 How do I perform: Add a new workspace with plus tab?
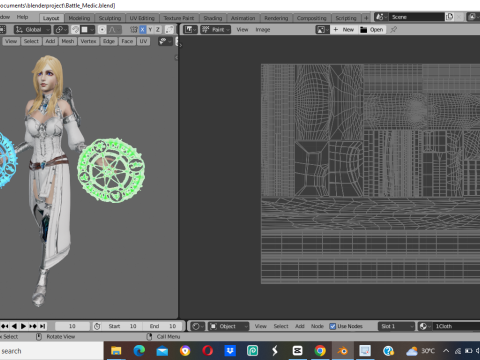(366, 18)
